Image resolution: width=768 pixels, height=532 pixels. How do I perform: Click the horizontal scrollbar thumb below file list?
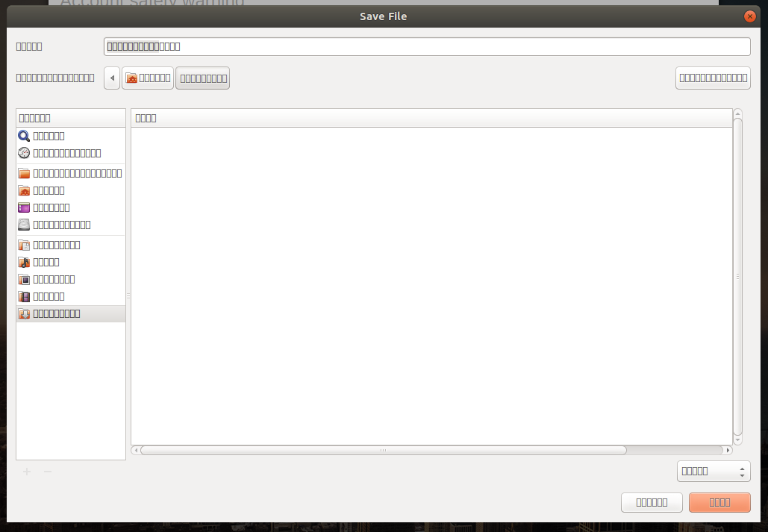(384, 450)
